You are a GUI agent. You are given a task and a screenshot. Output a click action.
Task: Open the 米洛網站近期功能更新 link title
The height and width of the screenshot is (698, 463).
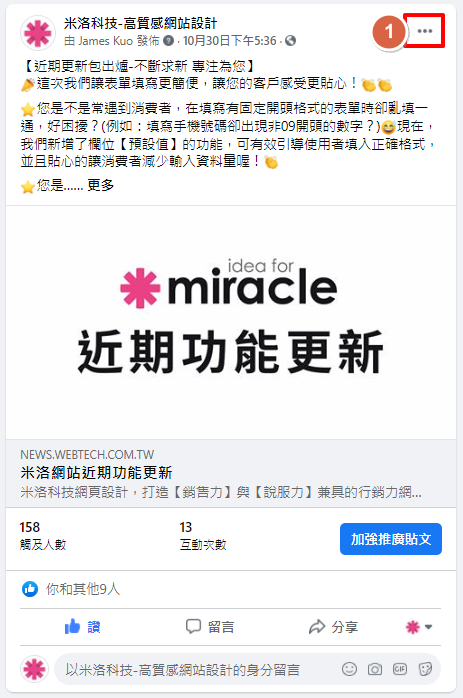96,472
